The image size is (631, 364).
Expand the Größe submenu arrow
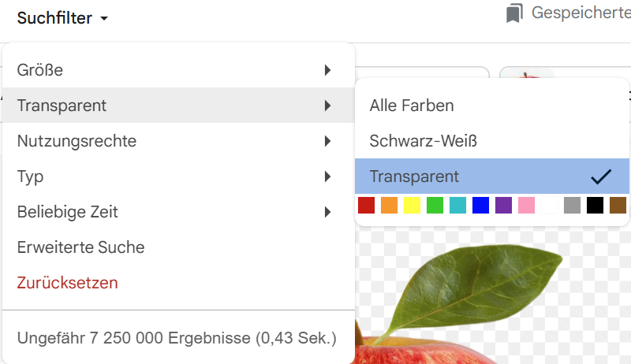[x=327, y=70]
